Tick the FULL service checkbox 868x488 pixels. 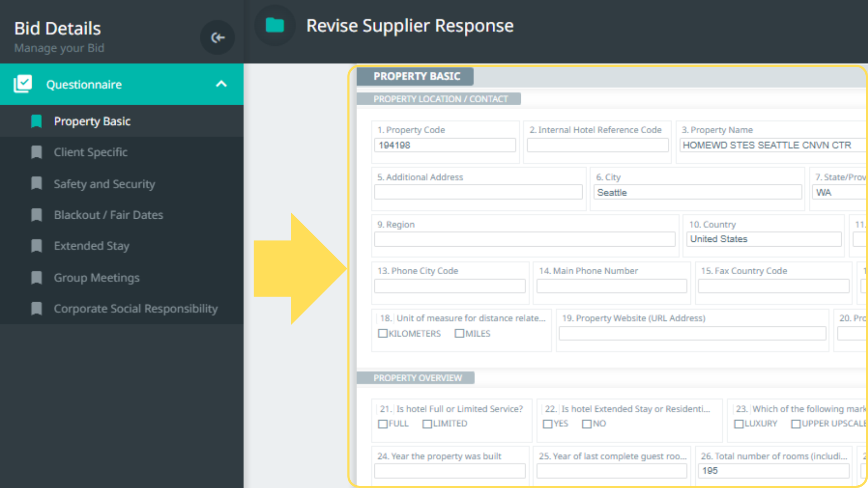click(x=382, y=424)
